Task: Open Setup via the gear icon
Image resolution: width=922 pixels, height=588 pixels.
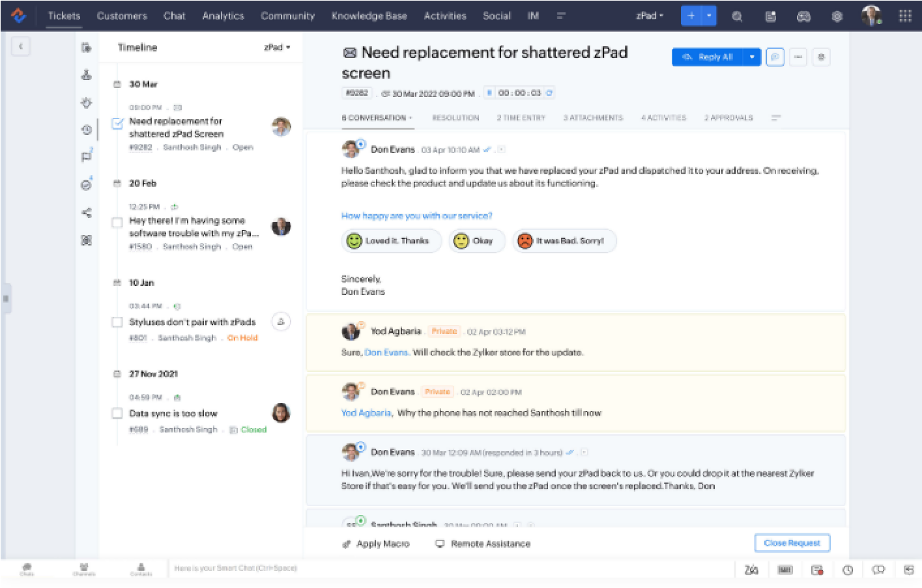Action: (x=837, y=16)
